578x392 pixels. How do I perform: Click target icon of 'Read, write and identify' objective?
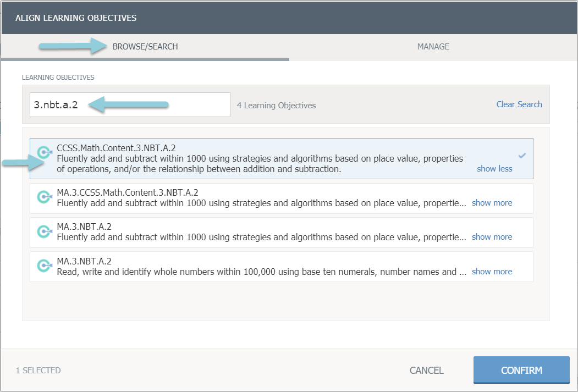44,266
